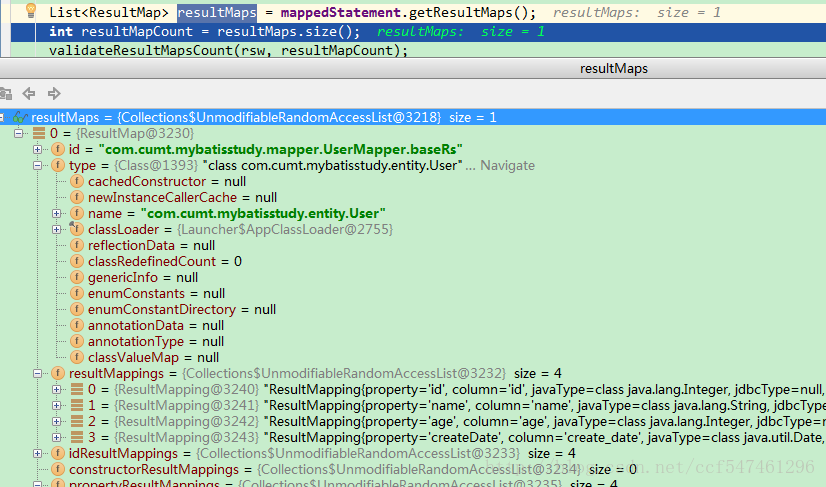
Task: Select the id value UserMapper.baseRs
Action: point(281,150)
